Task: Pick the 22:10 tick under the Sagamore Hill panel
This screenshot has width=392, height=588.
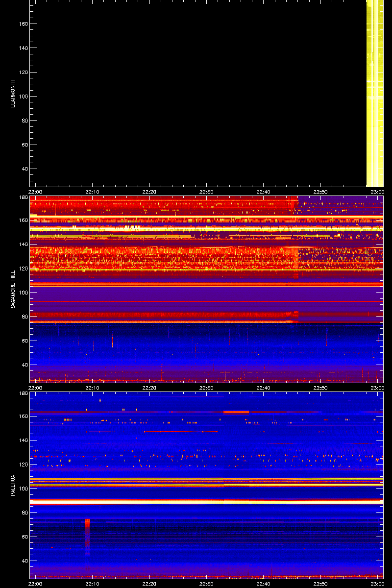Action: [x=93, y=388]
